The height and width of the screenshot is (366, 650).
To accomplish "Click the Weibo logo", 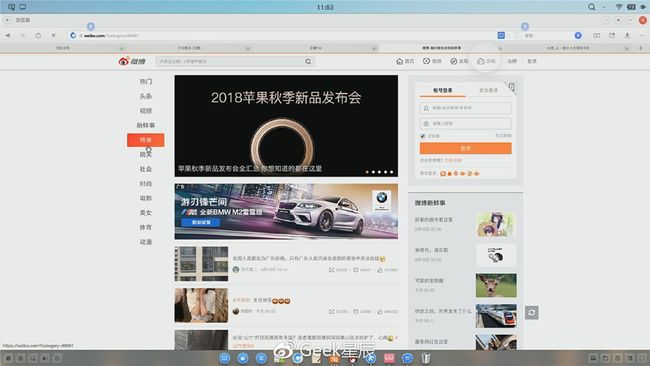I will click(x=132, y=61).
